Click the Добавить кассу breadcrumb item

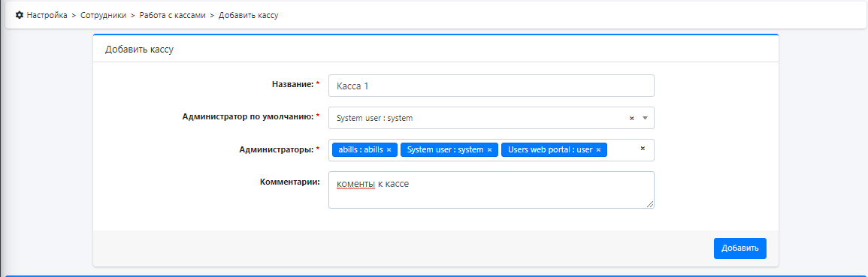[249, 16]
